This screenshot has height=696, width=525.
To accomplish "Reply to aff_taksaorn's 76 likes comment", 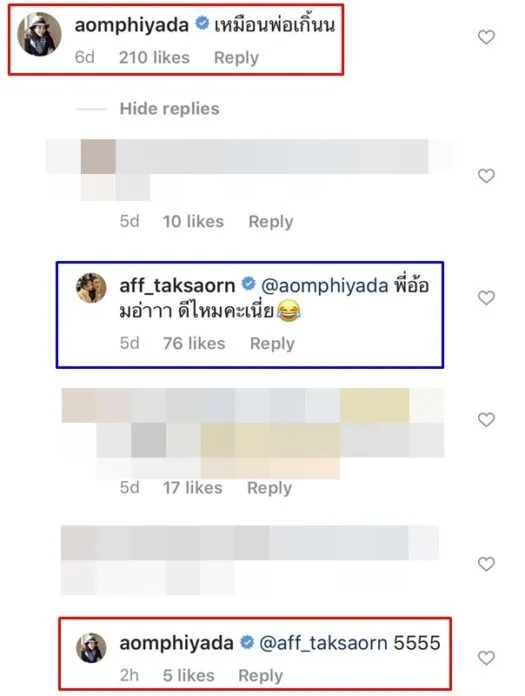I will [272, 344].
